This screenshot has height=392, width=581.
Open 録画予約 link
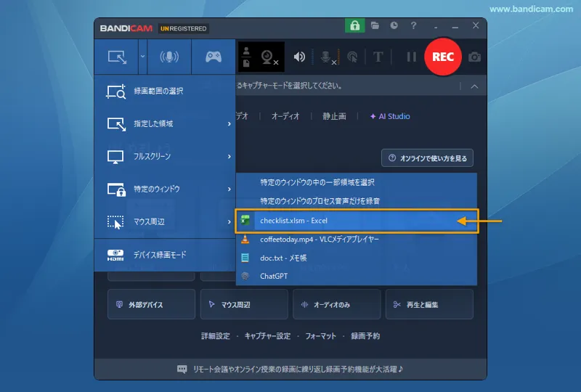pyautogui.click(x=365, y=336)
